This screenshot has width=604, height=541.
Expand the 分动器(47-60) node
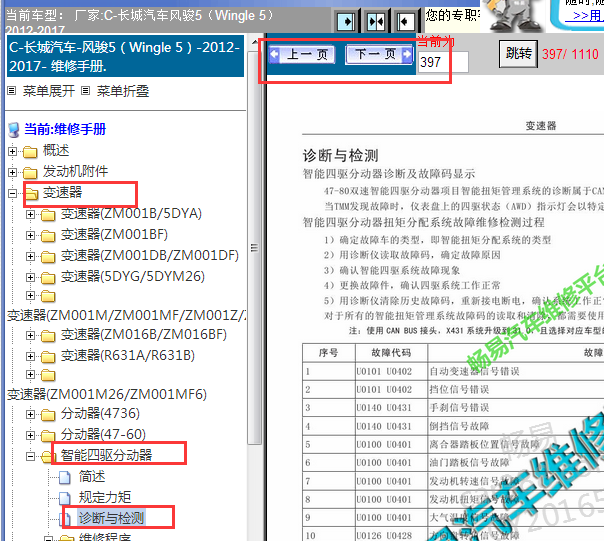pyautogui.click(x=30, y=435)
